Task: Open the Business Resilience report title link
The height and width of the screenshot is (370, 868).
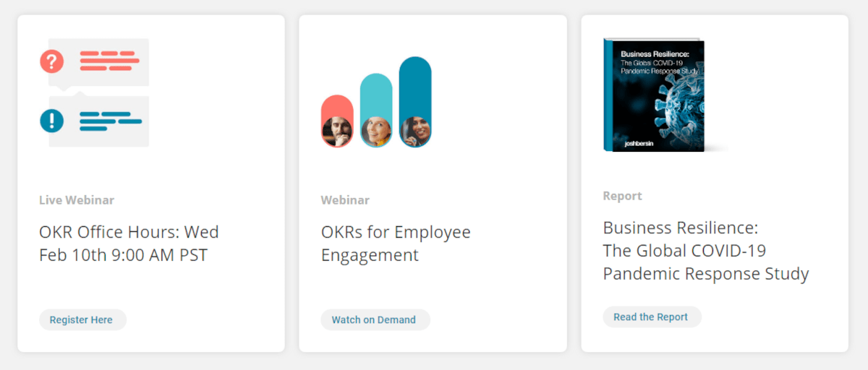Action: [706, 251]
